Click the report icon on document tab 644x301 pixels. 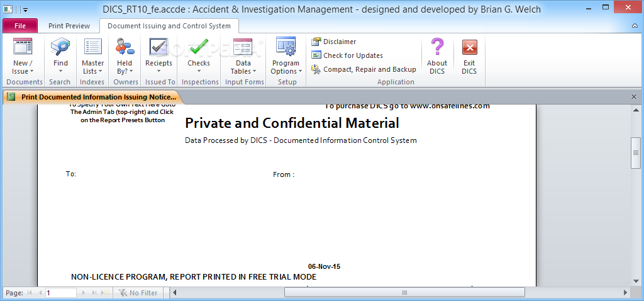pyautogui.click(x=11, y=97)
